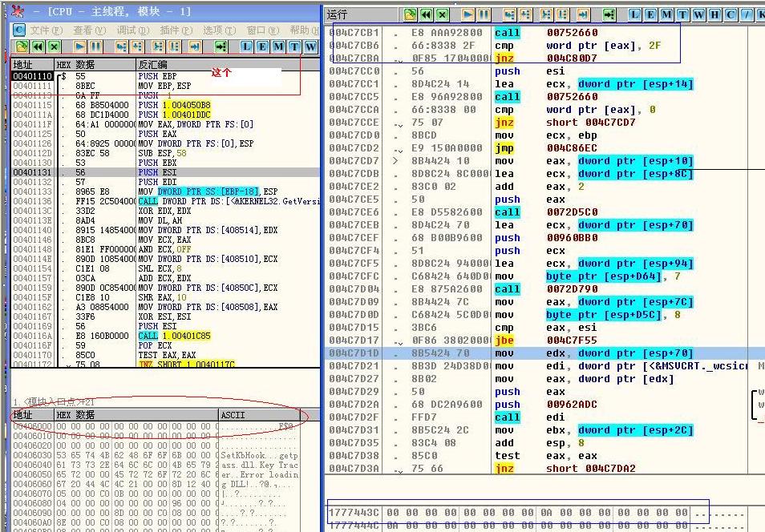765x532 pixels.
Task: Select right dump row 1777443C
Action: point(535,512)
